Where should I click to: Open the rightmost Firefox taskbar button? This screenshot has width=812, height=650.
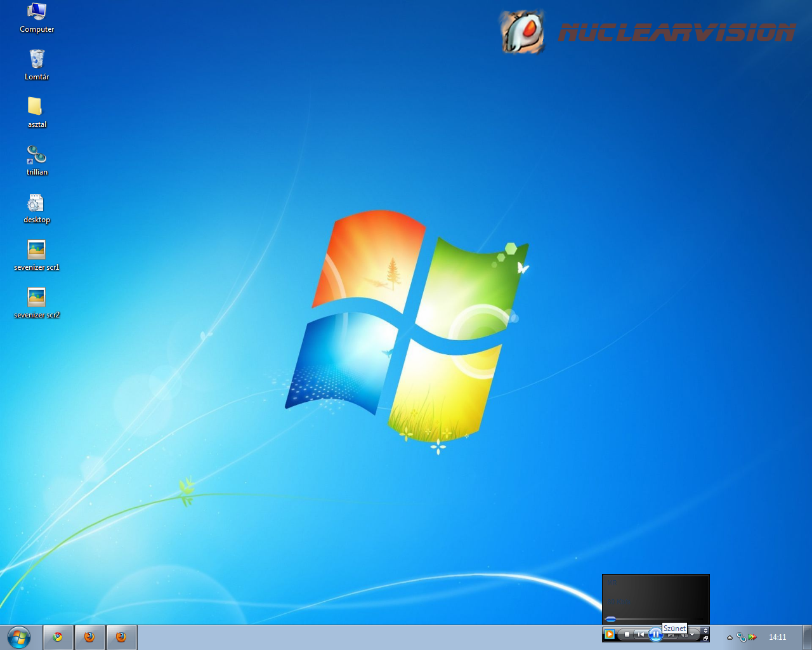(121, 637)
